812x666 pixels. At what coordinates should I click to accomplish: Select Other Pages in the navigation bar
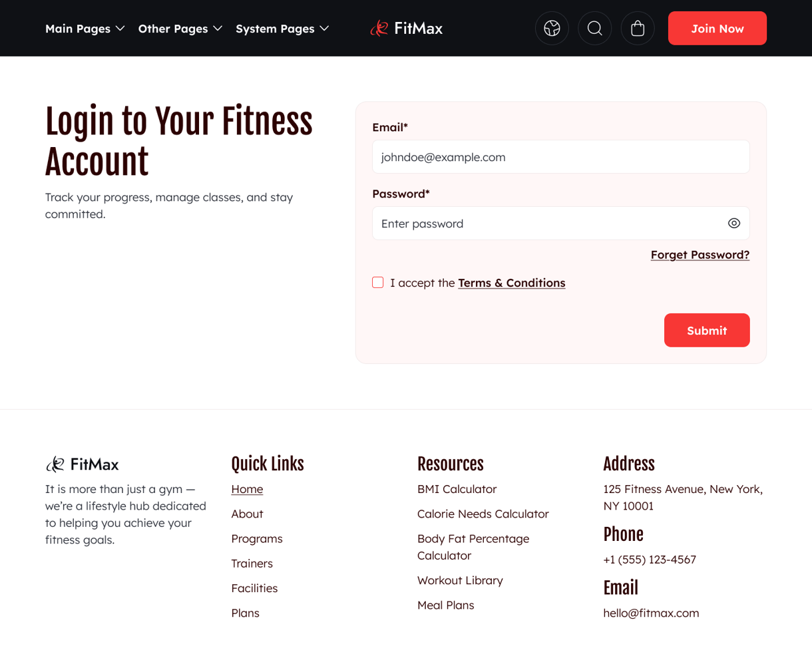pos(173,28)
